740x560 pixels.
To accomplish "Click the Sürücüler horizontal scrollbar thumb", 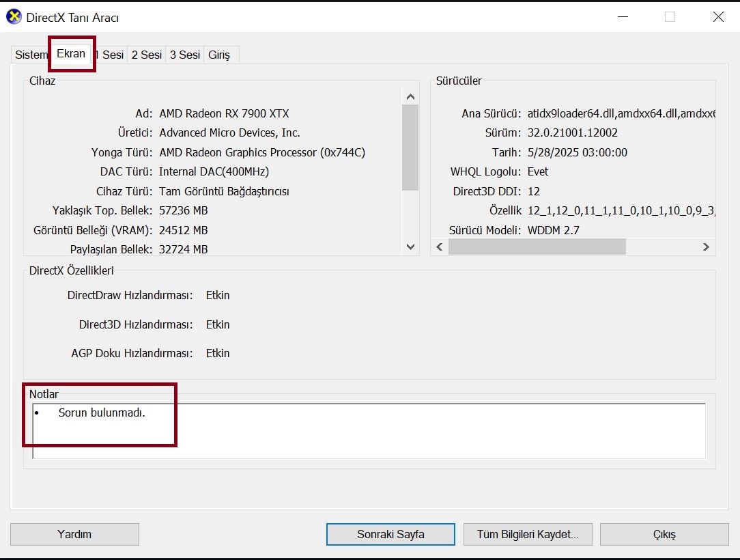I will coord(537,247).
